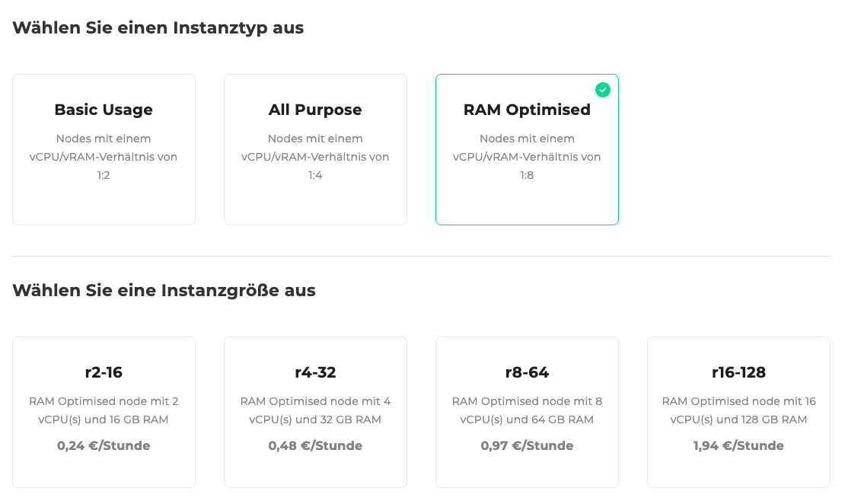The image size is (845, 504).
Task: Click the heading 'Wählen Sie einen Instanztyp aus'
Action: pos(157,27)
